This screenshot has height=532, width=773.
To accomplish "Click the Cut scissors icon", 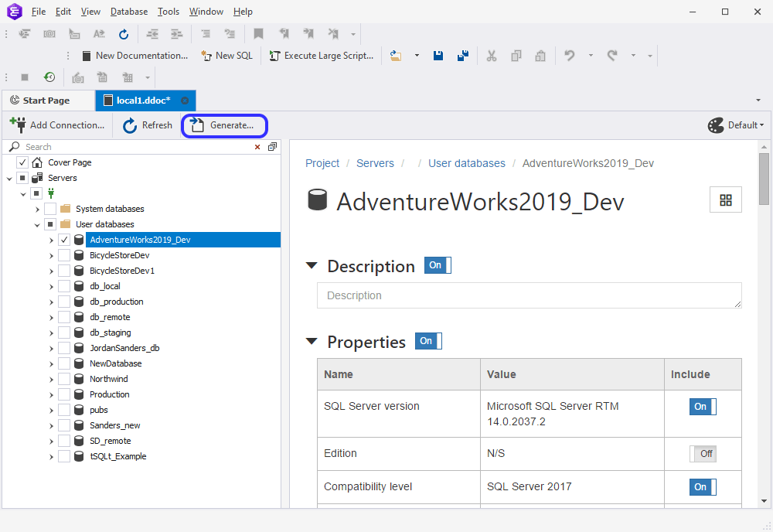I will tap(492, 56).
